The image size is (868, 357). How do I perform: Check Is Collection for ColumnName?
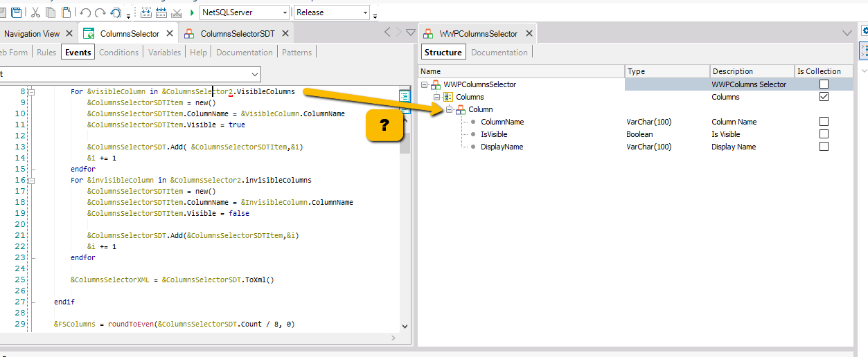coord(824,122)
